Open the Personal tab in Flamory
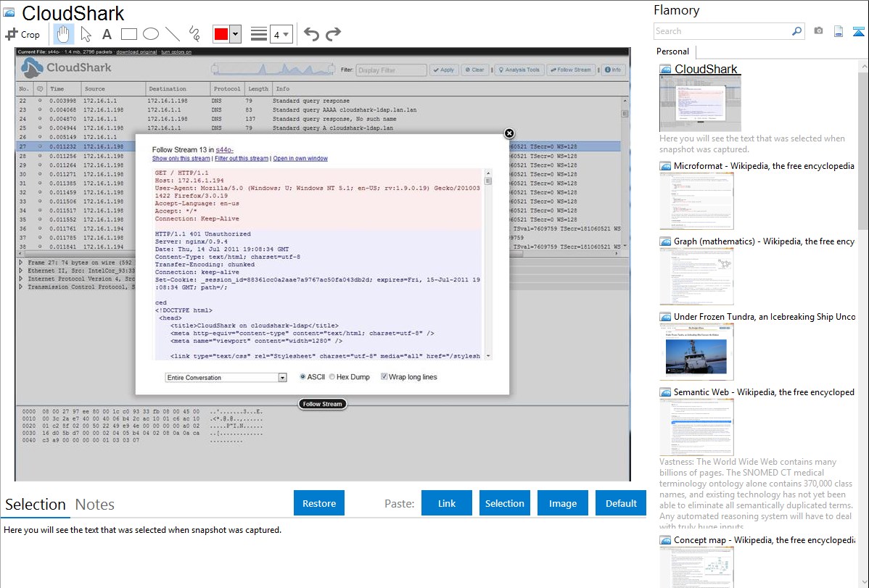 click(x=673, y=51)
